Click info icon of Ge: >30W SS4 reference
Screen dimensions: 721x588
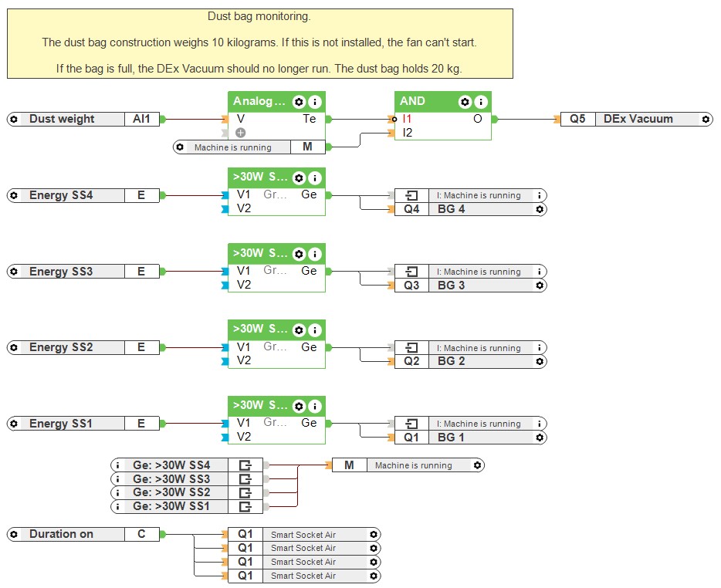(117, 465)
